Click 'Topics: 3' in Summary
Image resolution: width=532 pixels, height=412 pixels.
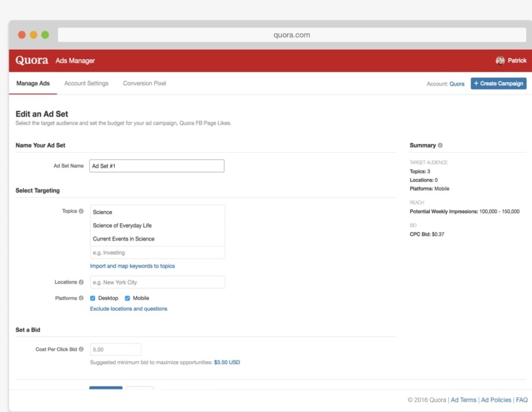tap(420, 171)
